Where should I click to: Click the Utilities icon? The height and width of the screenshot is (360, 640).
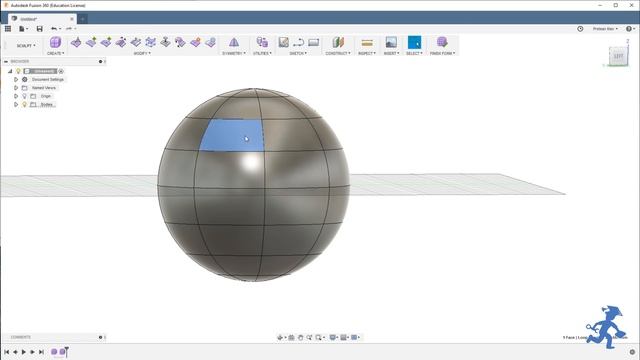pos(262,42)
